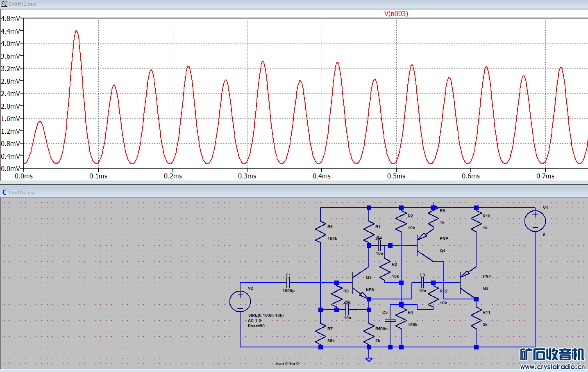Select the R4 resistor symbol

pos(401,318)
